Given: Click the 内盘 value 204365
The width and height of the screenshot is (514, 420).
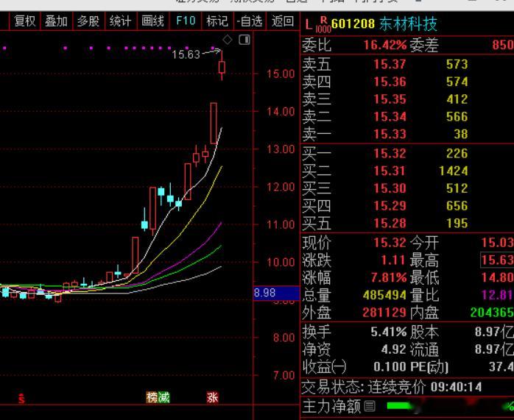Looking at the screenshot, I should coord(492,313).
